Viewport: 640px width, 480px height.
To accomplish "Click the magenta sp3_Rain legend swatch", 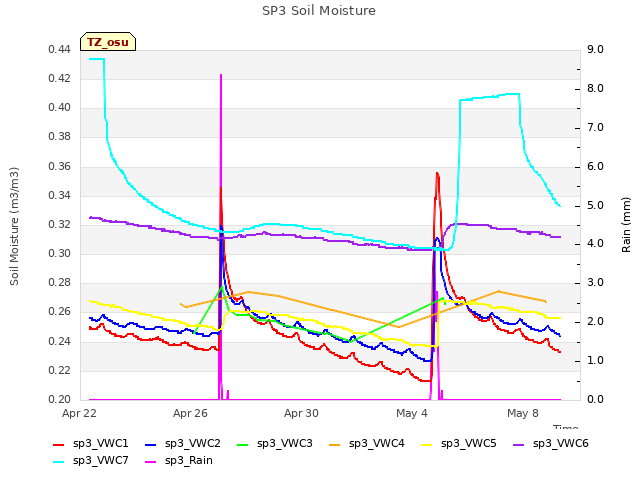I will tap(151, 462).
